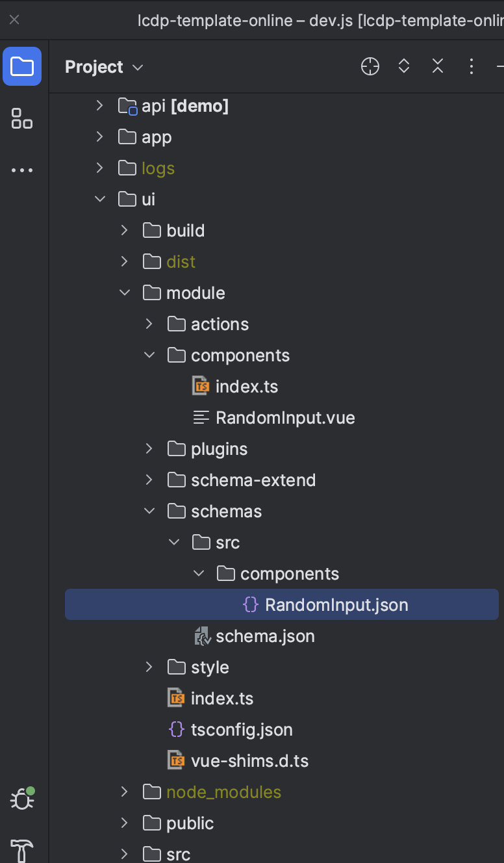The image size is (504, 863).
Task: Expand the schema-extend folder
Action: tap(149, 480)
